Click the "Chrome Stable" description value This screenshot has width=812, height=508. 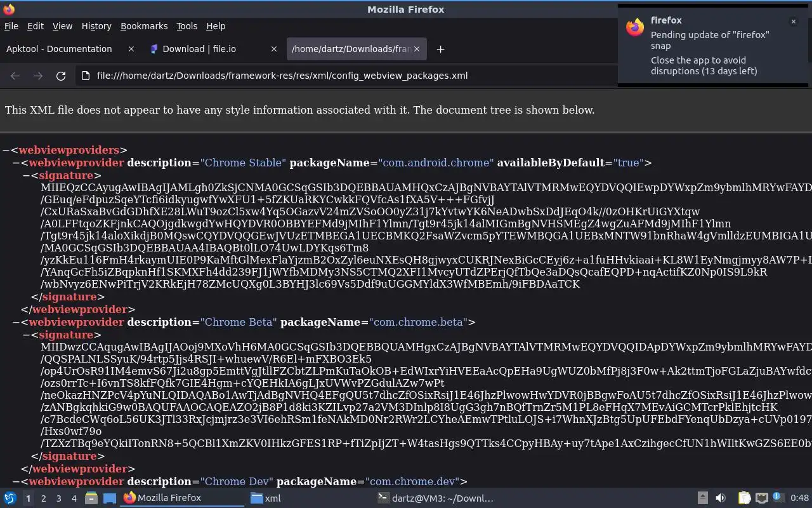(243, 163)
